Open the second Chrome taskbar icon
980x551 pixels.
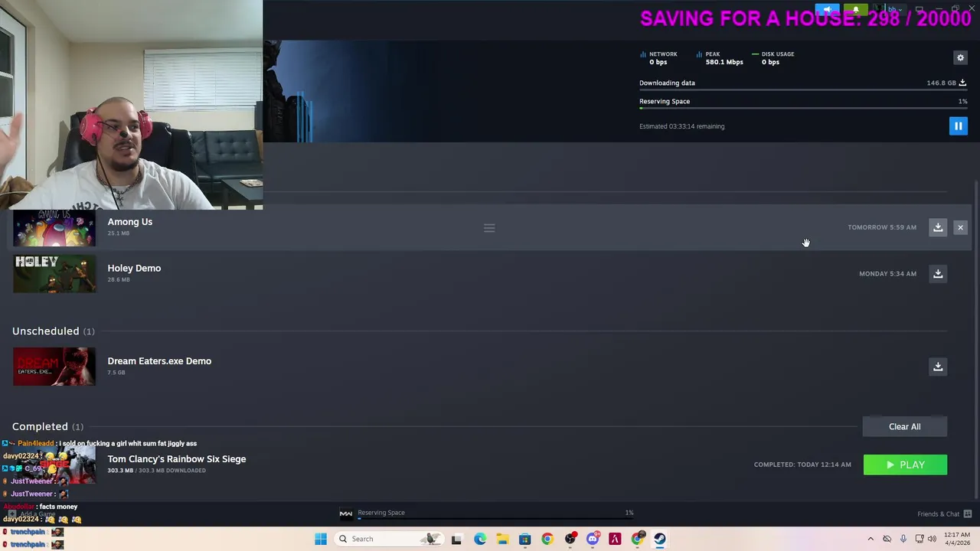[x=637, y=539]
